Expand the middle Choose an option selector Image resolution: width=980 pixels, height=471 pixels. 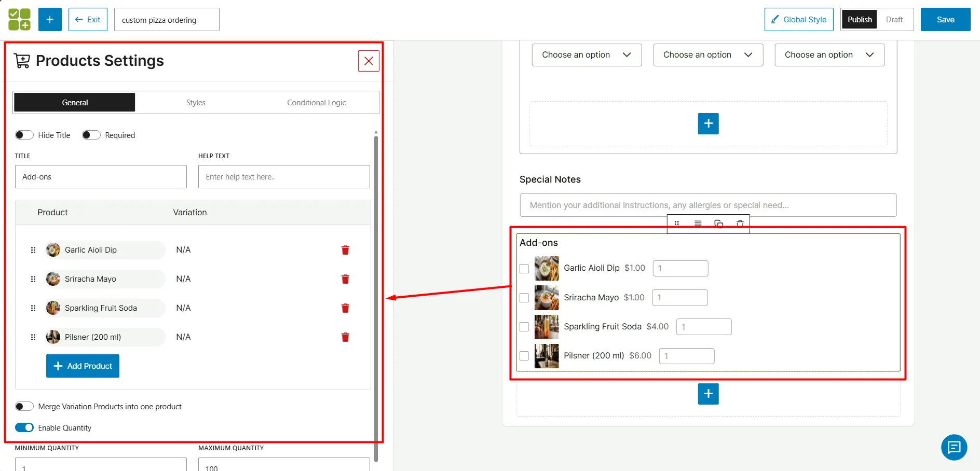(x=708, y=54)
